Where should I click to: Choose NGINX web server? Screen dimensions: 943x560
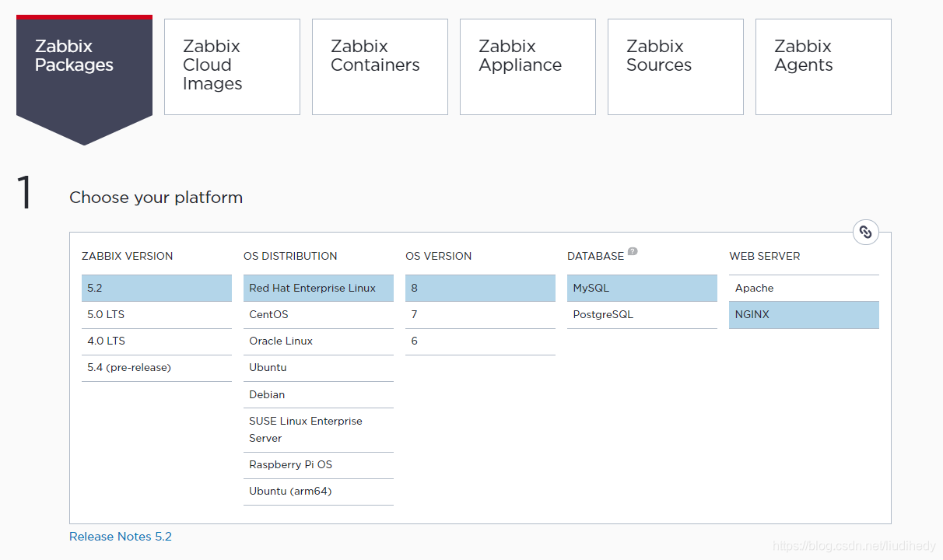[804, 314]
